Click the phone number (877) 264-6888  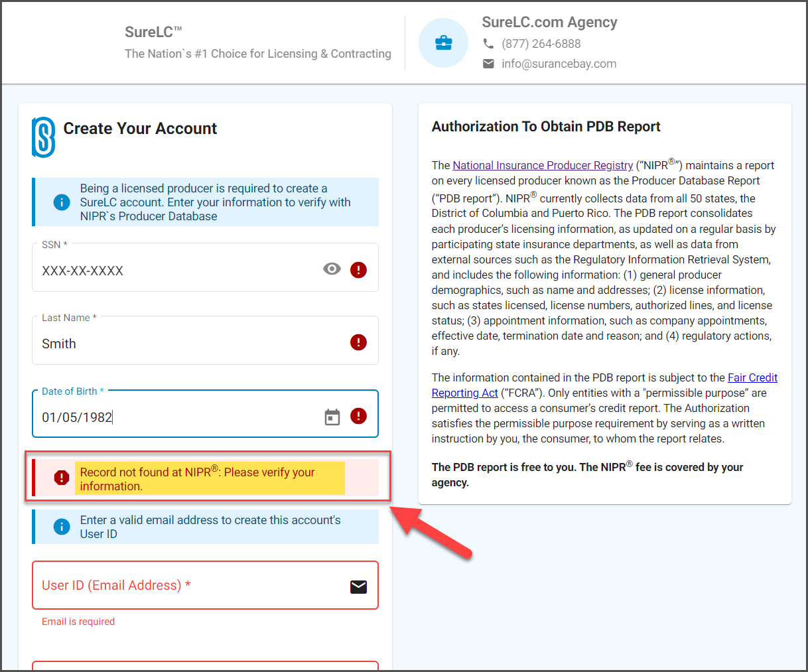(x=541, y=44)
